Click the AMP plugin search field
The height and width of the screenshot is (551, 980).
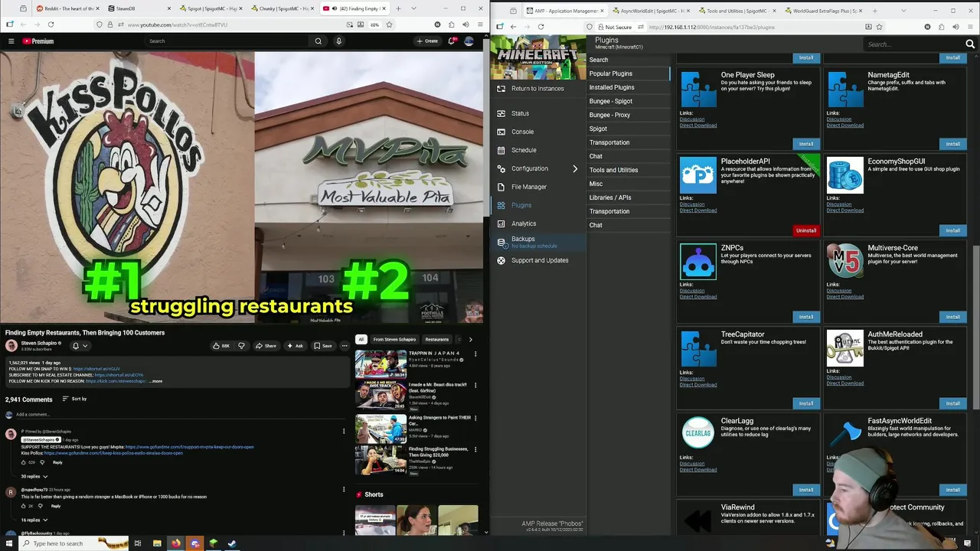click(x=914, y=44)
